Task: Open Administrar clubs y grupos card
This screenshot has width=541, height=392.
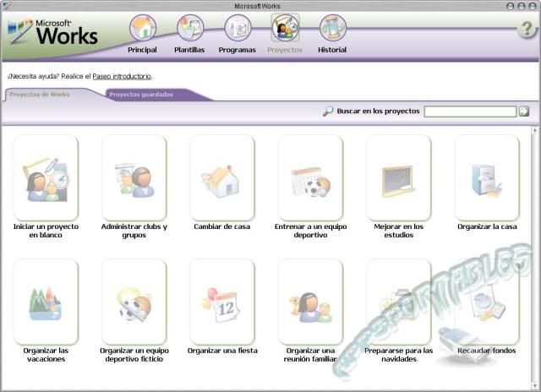Action: pyautogui.click(x=134, y=177)
